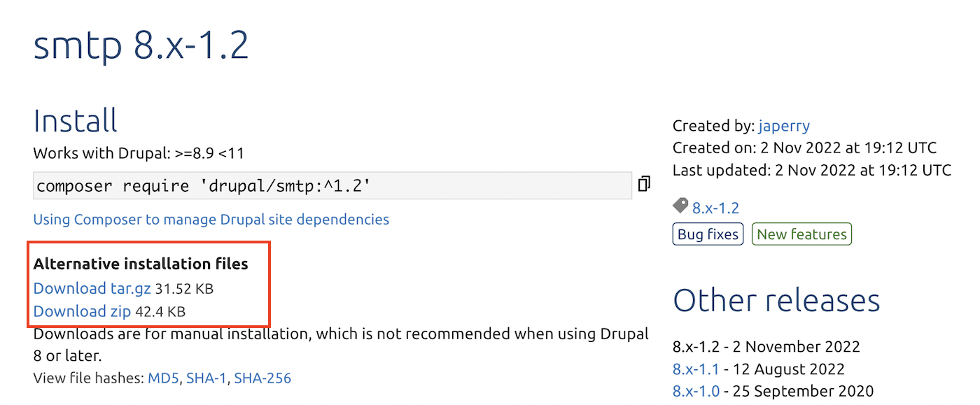This screenshot has height=405, width=980.
Task: Open the 8.x-1.0 release page
Action: [x=695, y=391]
